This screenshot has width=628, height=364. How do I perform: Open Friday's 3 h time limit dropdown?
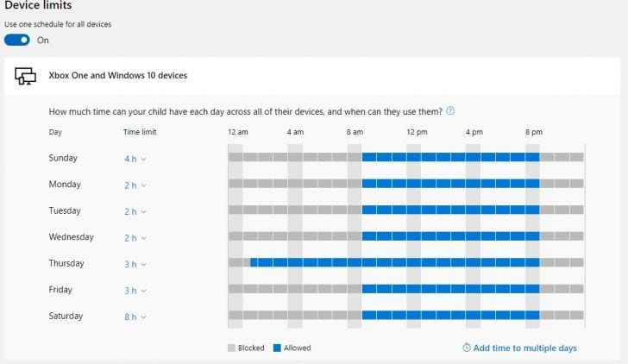(135, 291)
